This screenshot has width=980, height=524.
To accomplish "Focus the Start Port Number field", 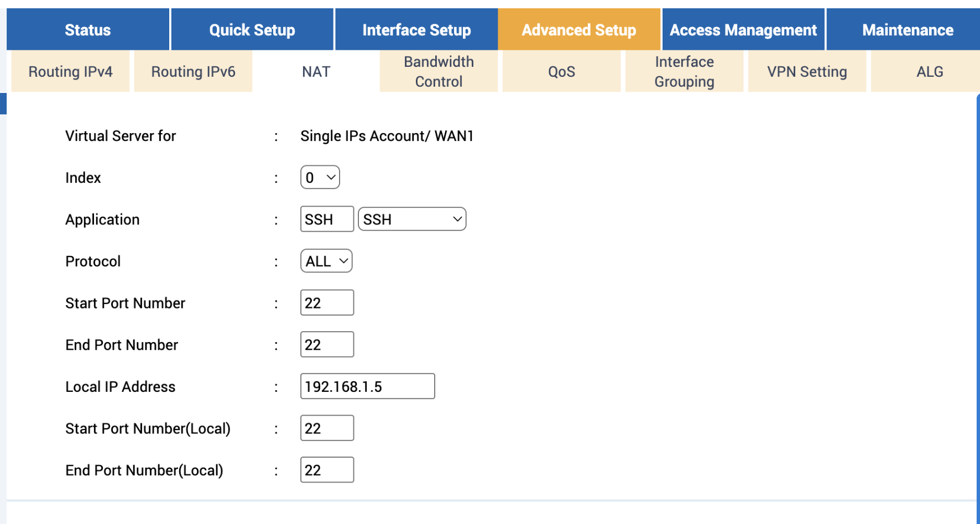I will [x=327, y=303].
